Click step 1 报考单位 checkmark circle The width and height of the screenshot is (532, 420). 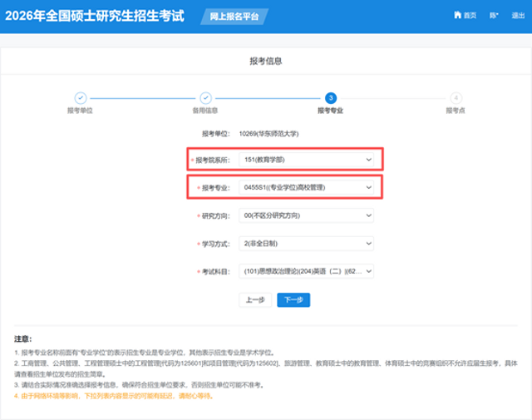point(80,98)
